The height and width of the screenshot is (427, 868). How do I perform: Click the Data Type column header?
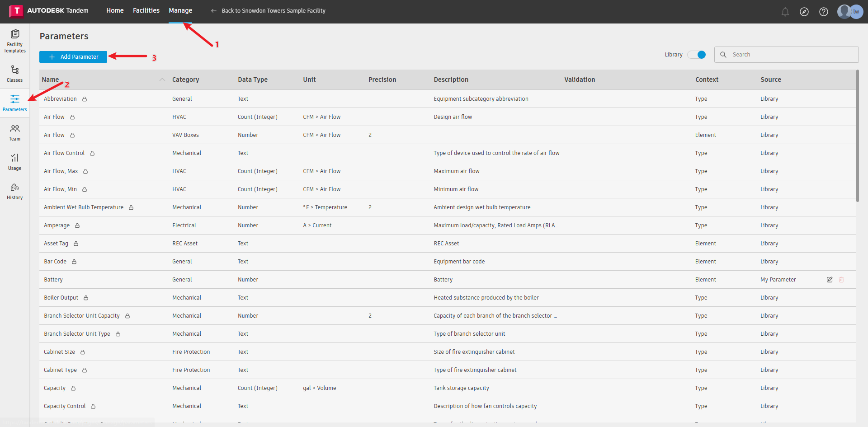(253, 80)
